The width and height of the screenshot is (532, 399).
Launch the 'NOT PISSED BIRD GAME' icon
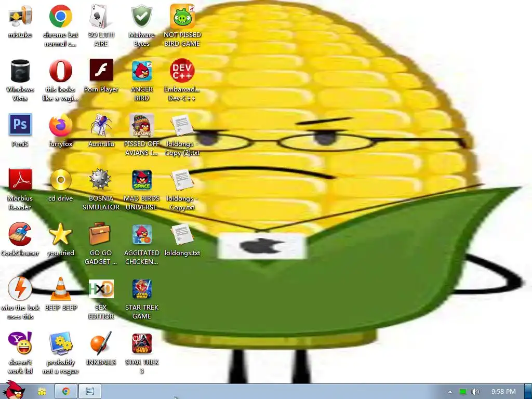coord(182,16)
